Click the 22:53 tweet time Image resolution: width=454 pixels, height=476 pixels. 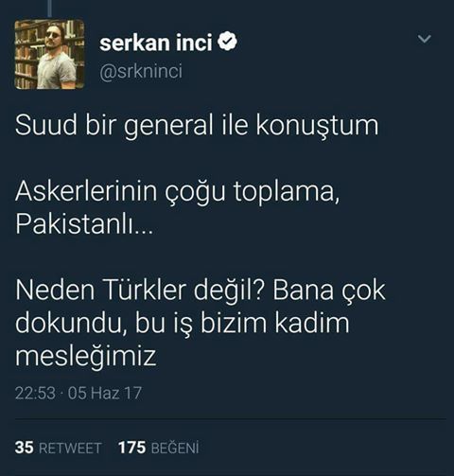[x=35, y=394]
